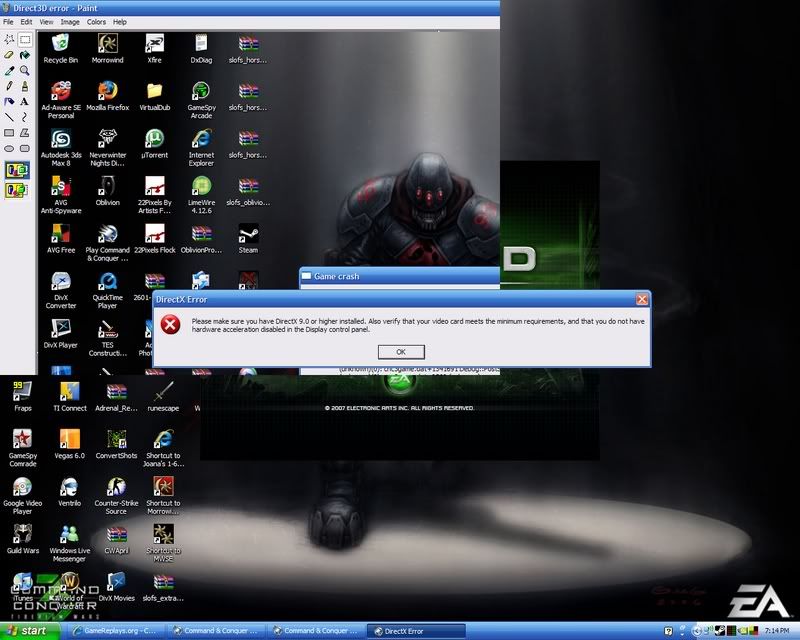The height and width of the screenshot is (640, 800).
Task: Select the DivX Movies desktop icon
Action: (116, 587)
